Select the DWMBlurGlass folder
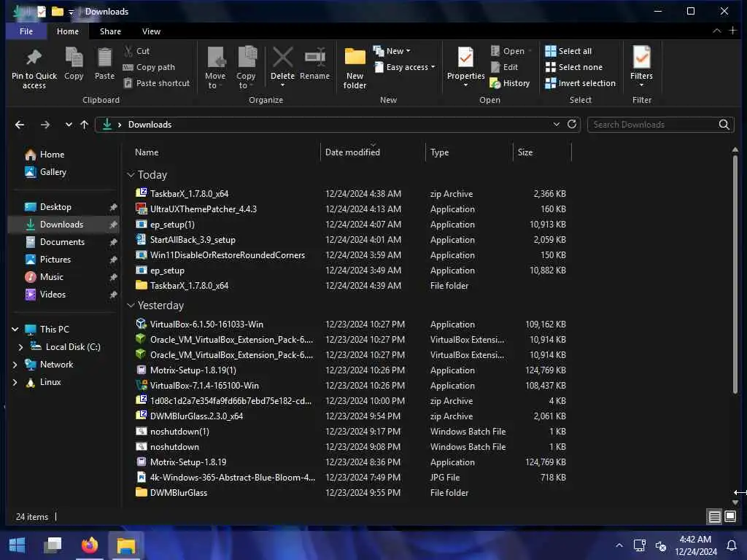Viewport: 747px width, 560px height. (x=179, y=493)
